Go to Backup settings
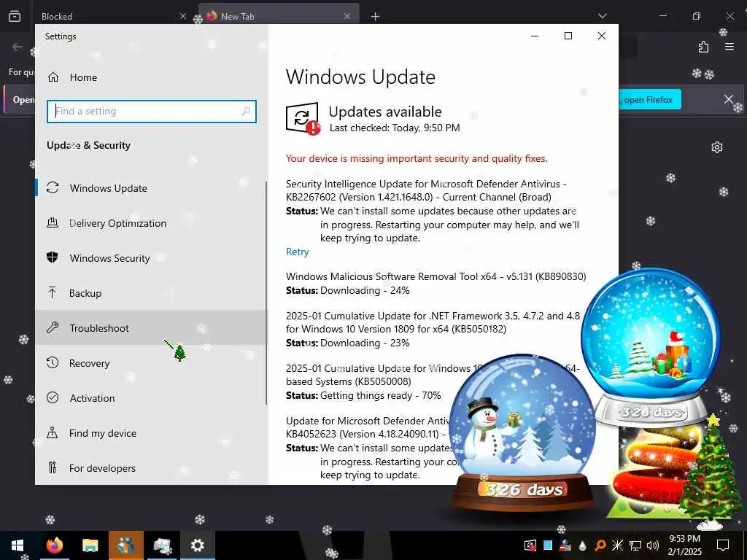 tap(152, 293)
